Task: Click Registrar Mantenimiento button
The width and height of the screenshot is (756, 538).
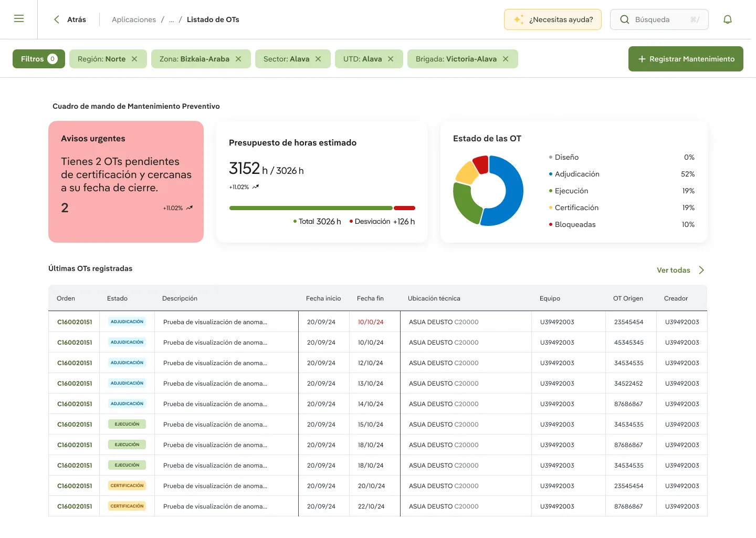Action: coord(686,59)
